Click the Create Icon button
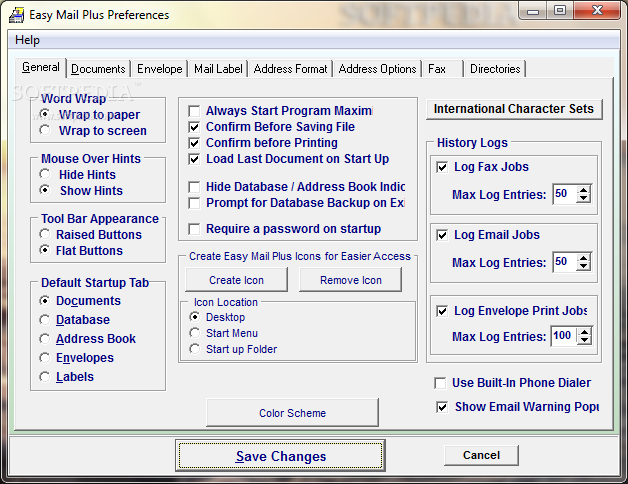The height and width of the screenshot is (484, 628). [236, 280]
